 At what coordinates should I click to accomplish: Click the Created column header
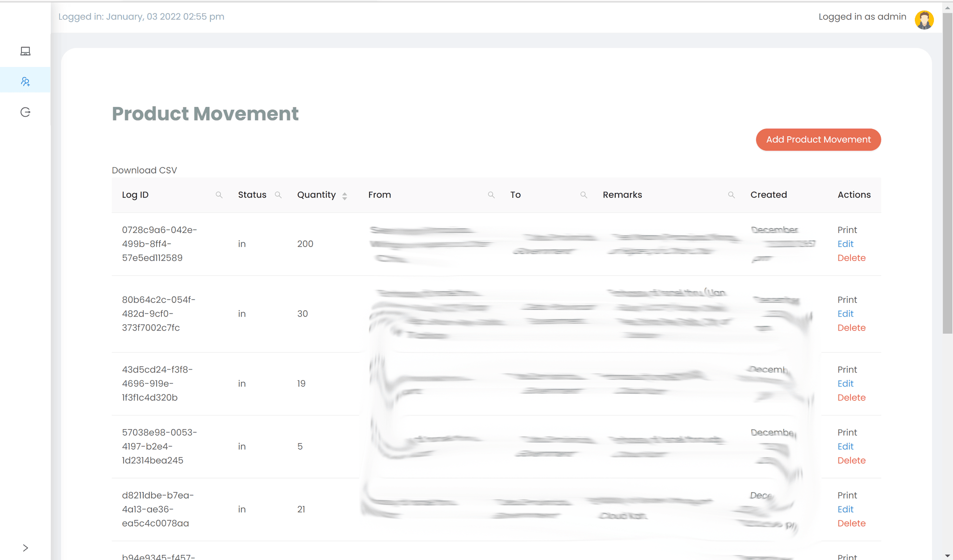(x=768, y=195)
